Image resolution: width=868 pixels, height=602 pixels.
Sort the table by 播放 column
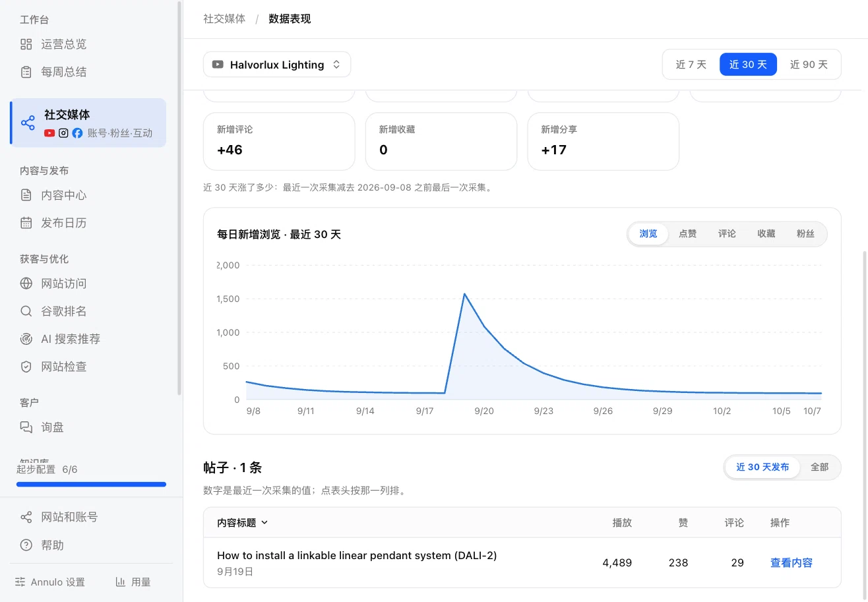point(622,523)
